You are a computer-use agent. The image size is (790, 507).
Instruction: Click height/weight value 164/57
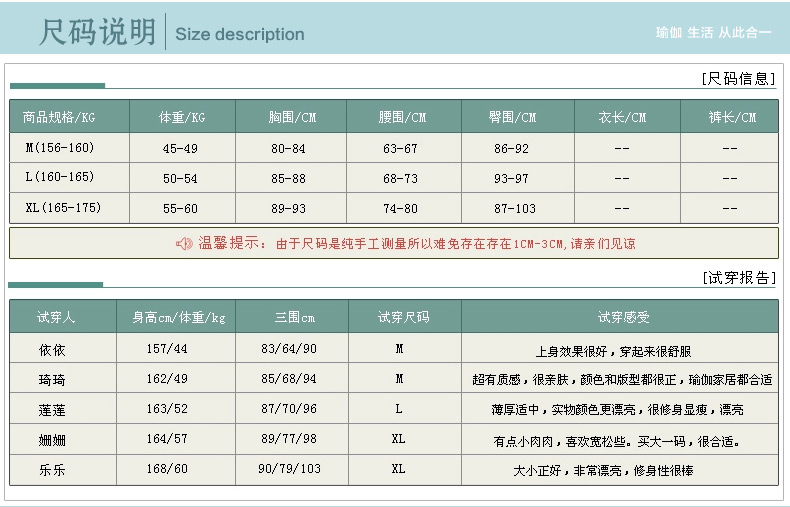(167, 439)
